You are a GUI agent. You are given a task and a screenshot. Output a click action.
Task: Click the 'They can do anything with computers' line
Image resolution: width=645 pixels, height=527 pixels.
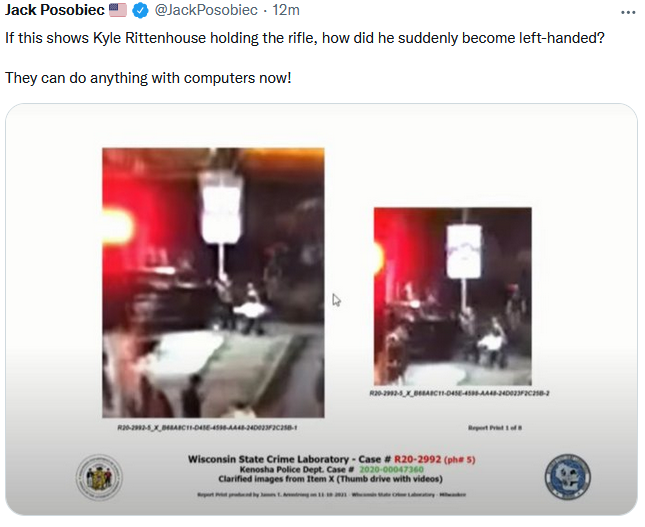[148, 78]
